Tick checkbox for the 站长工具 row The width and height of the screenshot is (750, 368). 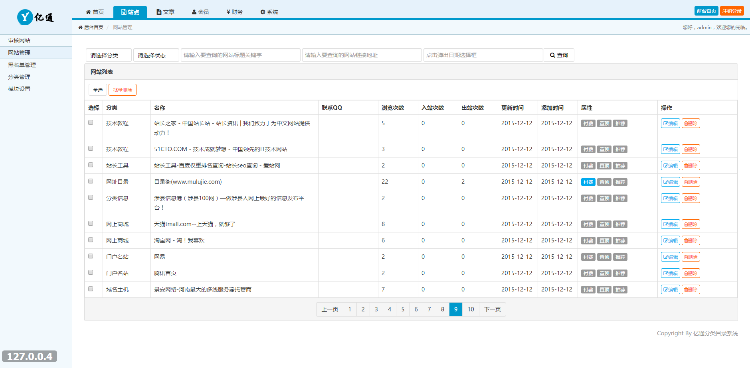[90, 165]
